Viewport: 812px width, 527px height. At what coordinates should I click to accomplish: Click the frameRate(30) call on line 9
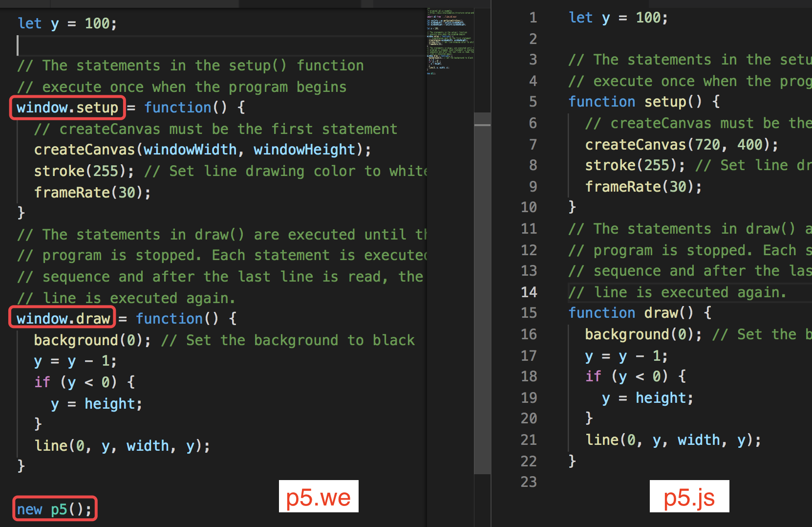coord(642,186)
